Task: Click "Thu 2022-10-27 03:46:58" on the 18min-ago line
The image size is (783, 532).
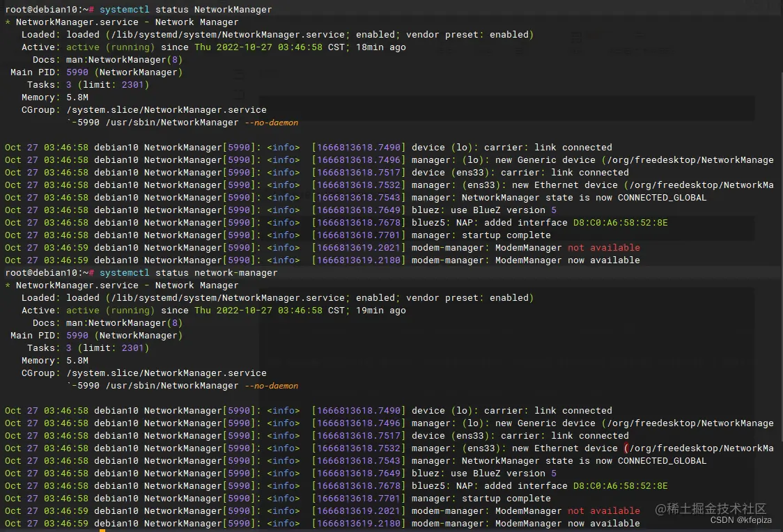Action: [x=258, y=47]
